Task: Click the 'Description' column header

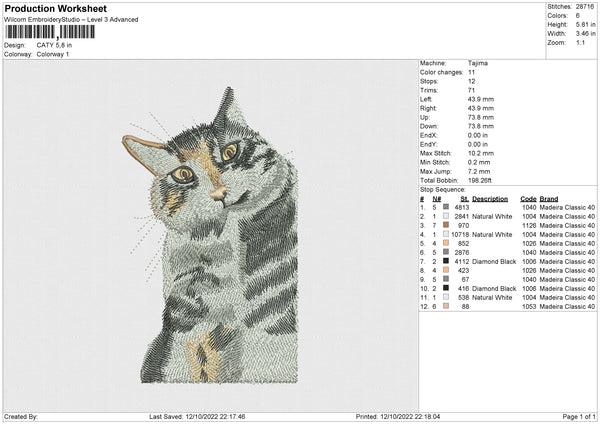Action: (490, 199)
